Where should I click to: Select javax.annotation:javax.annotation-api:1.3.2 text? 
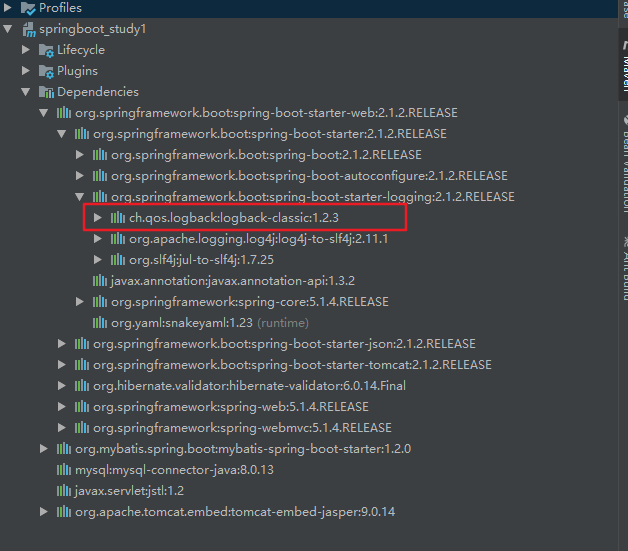tap(233, 281)
